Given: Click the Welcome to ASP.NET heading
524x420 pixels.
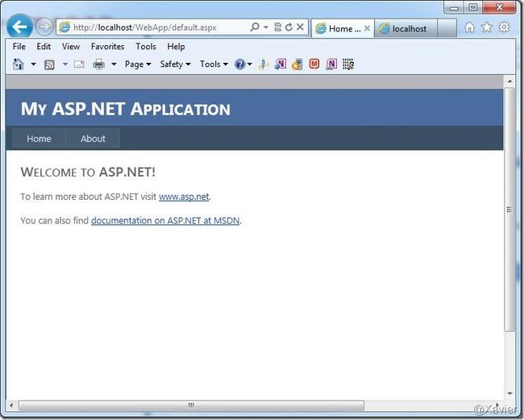Looking at the screenshot, I should coord(88,172).
